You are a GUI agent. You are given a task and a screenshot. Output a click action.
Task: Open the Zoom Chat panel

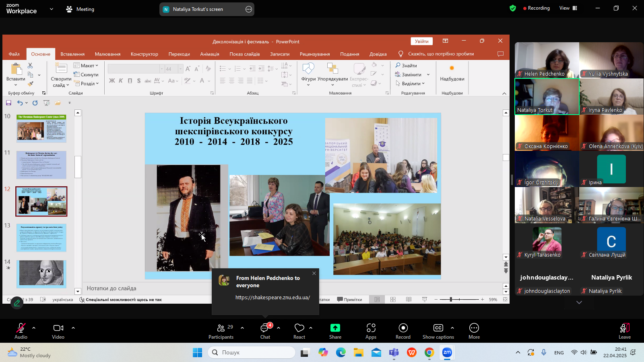(x=265, y=328)
